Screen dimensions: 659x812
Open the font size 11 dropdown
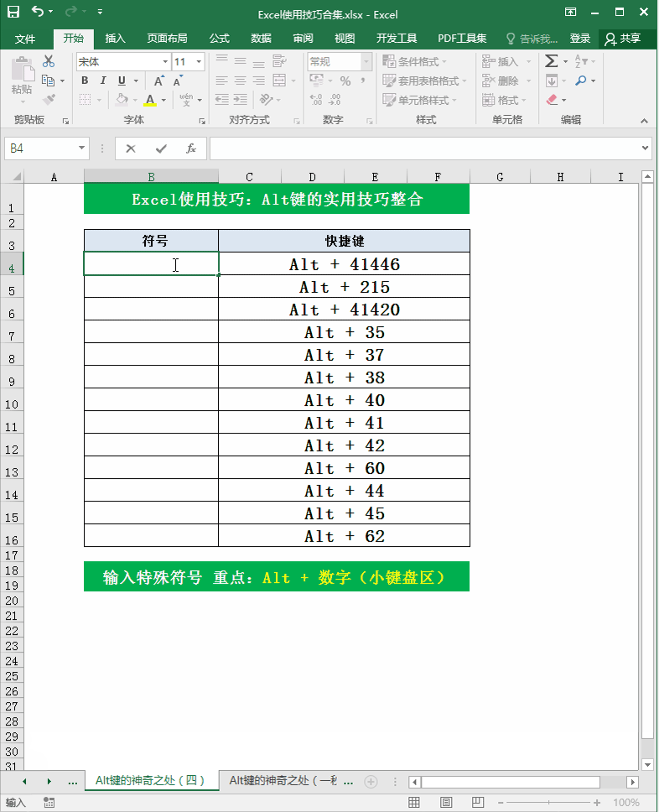coord(199,61)
